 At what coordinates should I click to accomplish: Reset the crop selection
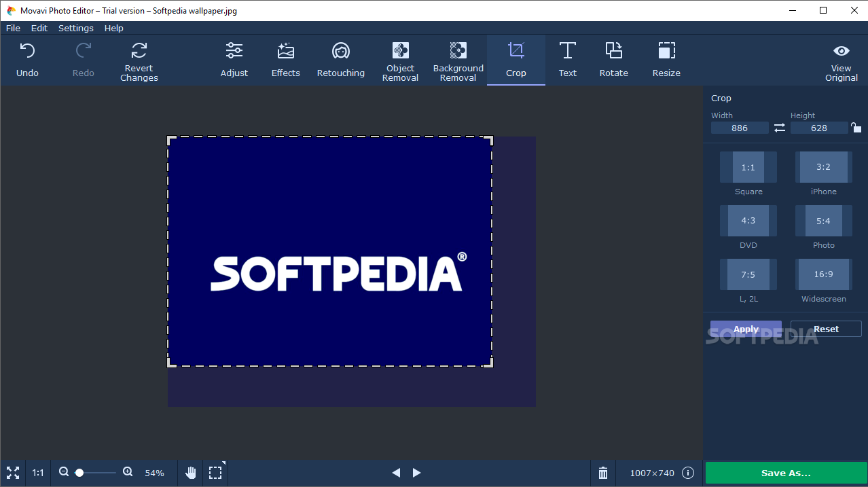point(826,329)
